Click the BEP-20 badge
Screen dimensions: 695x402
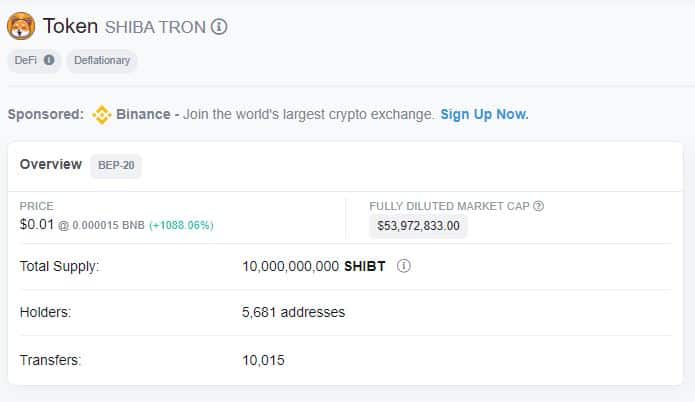click(x=116, y=165)
